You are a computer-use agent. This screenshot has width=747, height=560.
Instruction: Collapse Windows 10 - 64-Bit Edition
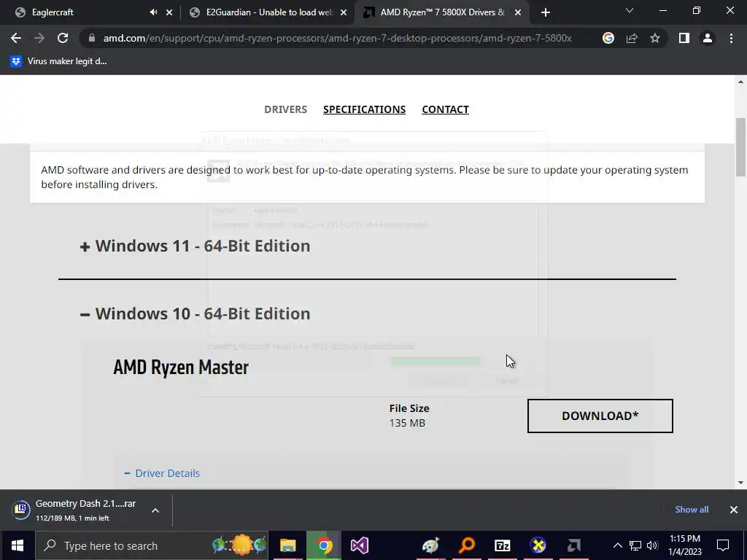[x=196, y=314]
